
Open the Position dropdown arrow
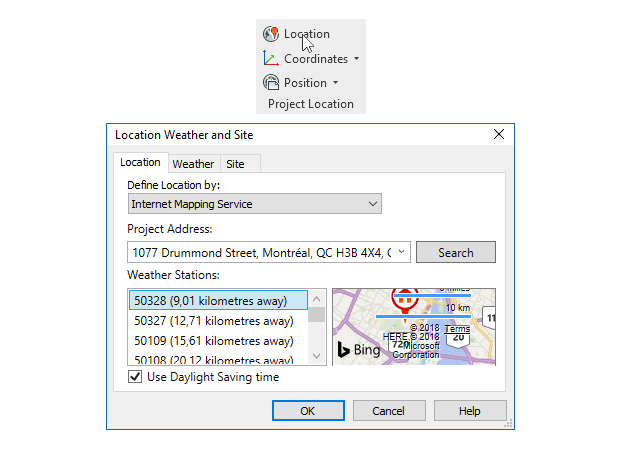pos(335,83)
